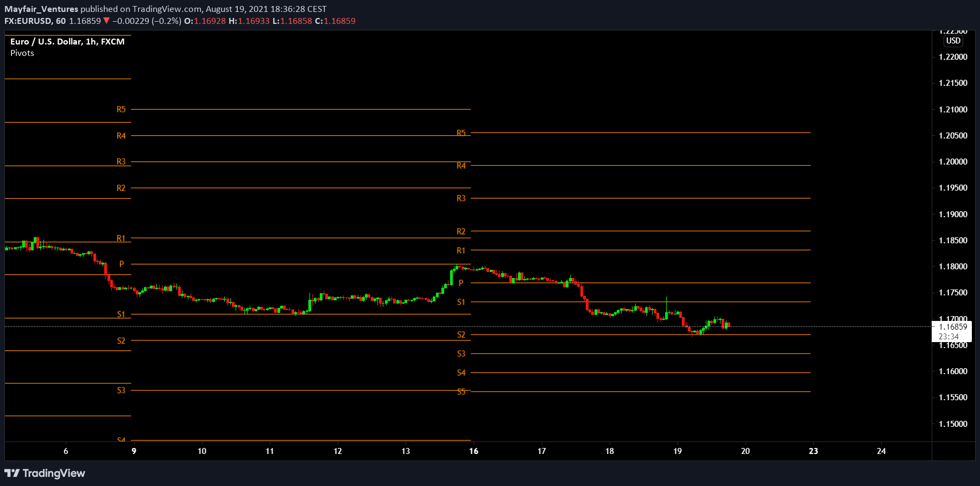Click the Mayfair_Ventures author name

tap(41, 9)
